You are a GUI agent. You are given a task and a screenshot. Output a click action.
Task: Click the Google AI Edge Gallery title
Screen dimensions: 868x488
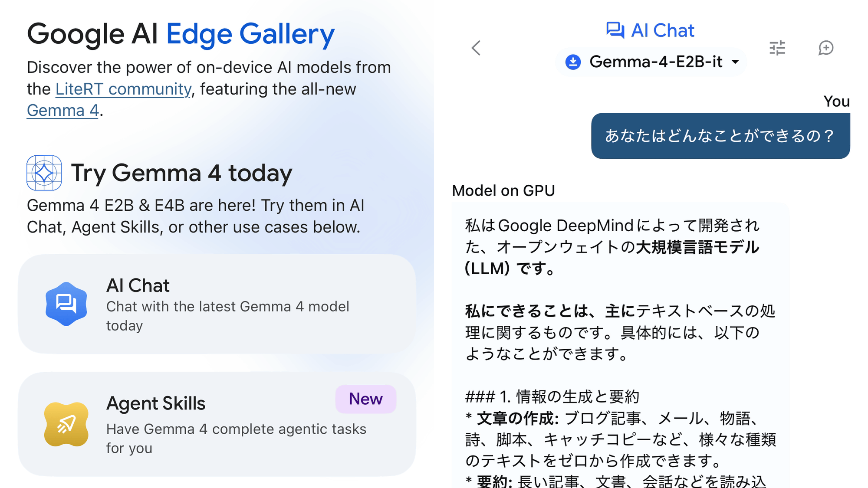pos(181,34)
